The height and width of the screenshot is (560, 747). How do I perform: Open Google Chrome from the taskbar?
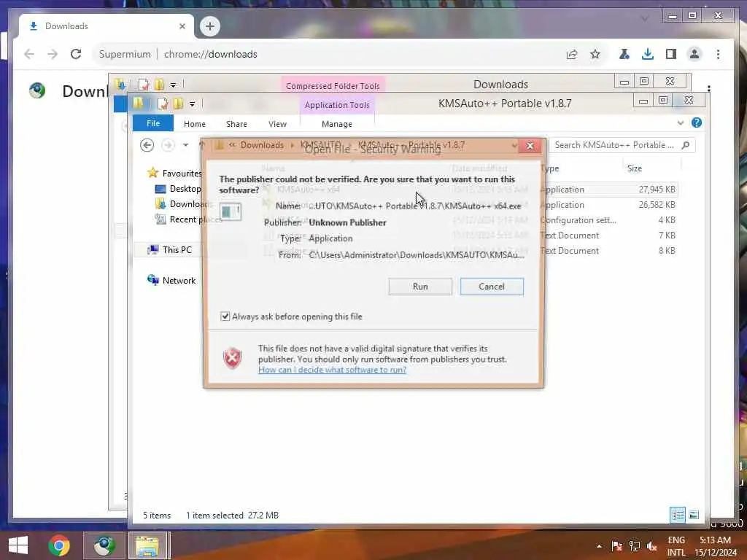59,545
